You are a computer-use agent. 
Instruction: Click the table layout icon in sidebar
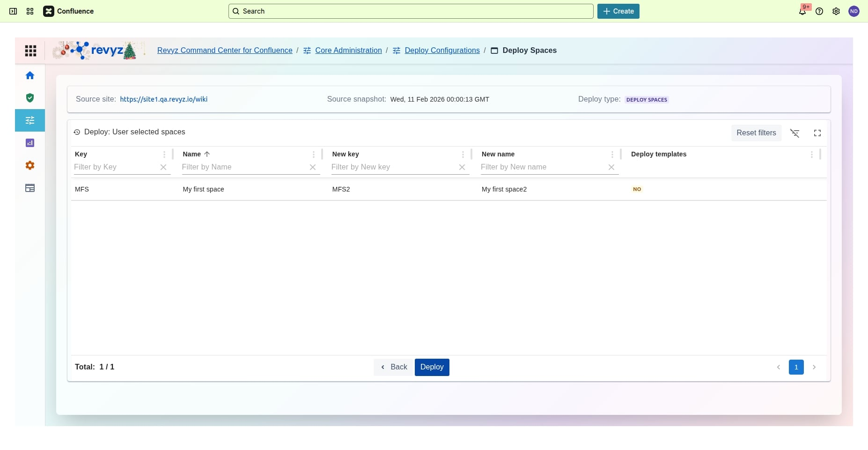click(30, 188)
